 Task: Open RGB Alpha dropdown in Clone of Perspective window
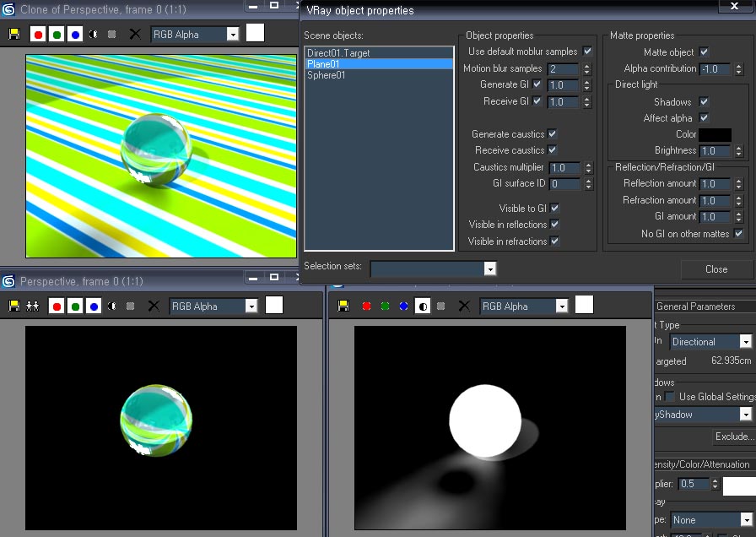click(233, 35)
